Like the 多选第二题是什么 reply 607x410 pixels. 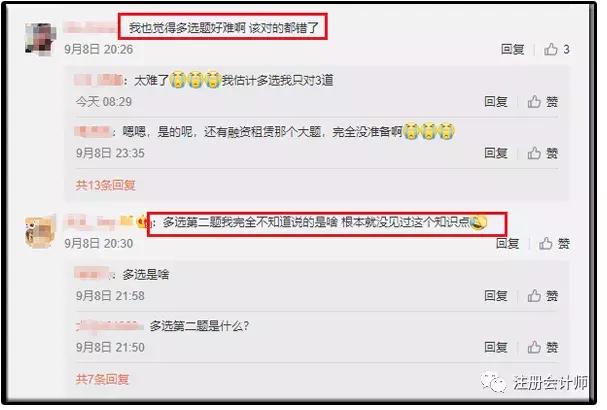543,347
